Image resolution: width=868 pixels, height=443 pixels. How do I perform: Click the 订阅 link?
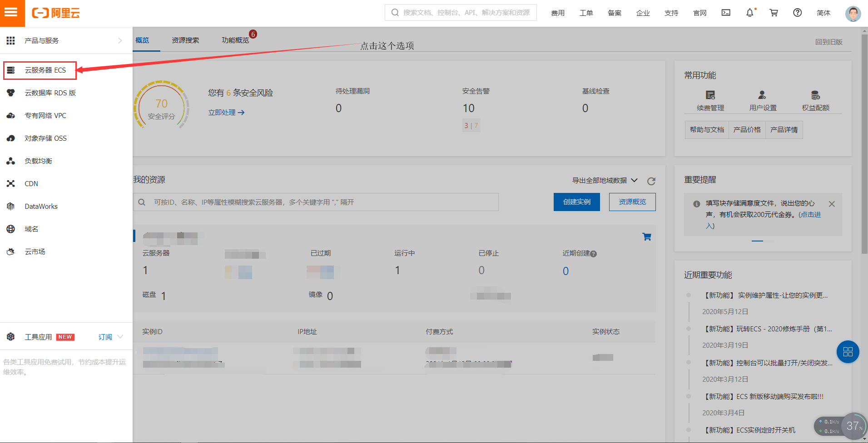tap(105, 337)
